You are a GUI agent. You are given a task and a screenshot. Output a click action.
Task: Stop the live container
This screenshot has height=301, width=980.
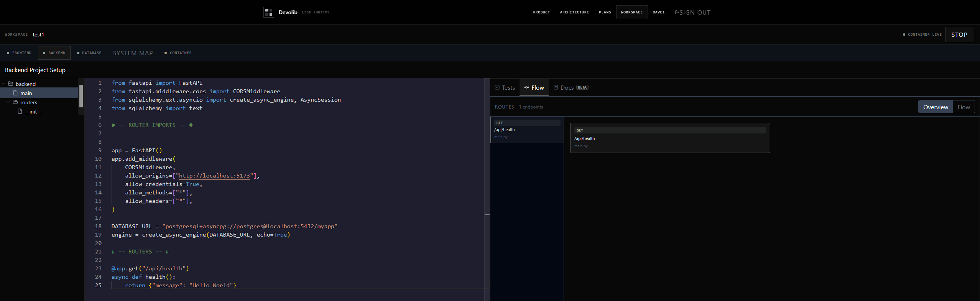[x=959, y=35]
